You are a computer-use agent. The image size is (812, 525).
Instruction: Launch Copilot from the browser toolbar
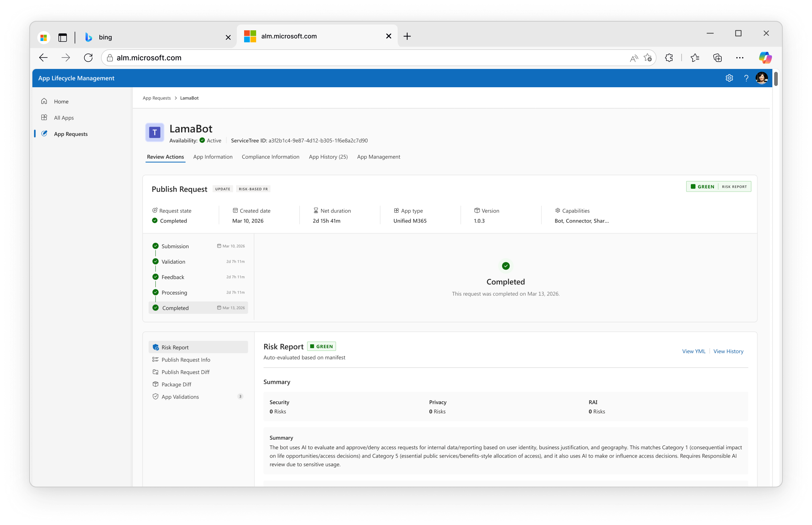(x=765, y=58)
